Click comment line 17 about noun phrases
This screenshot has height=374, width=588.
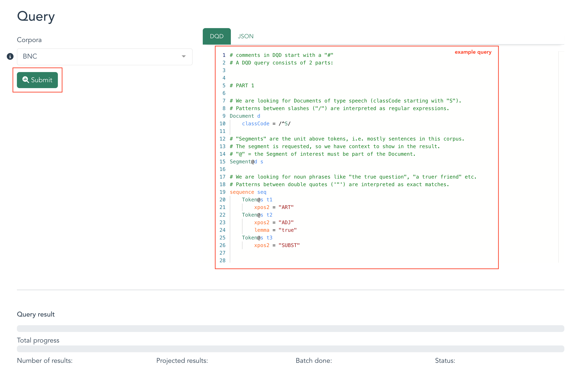point(353,177)
